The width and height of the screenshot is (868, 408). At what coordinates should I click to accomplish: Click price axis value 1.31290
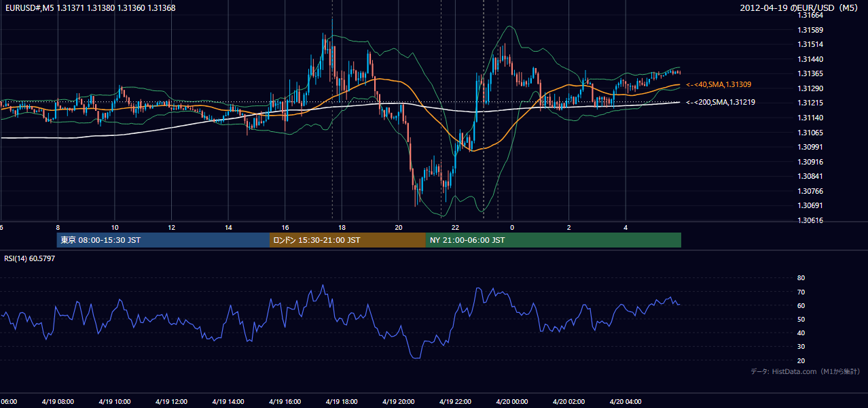coord(810,88)
